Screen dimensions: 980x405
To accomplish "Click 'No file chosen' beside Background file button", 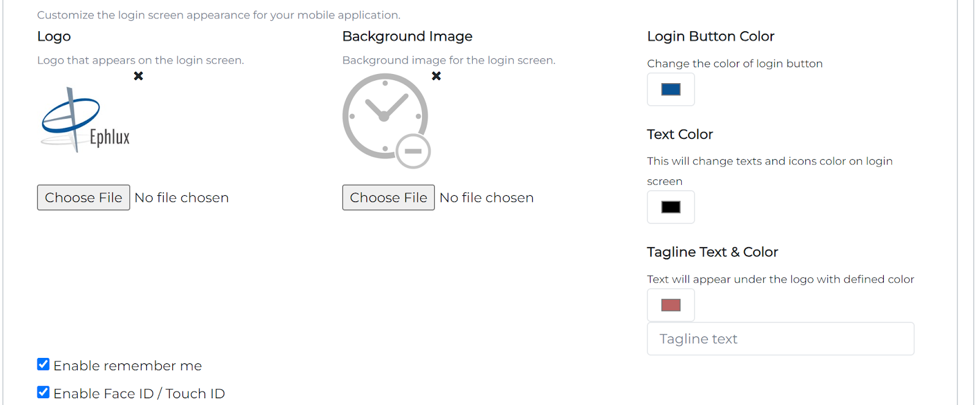I will tap(486, 198).
